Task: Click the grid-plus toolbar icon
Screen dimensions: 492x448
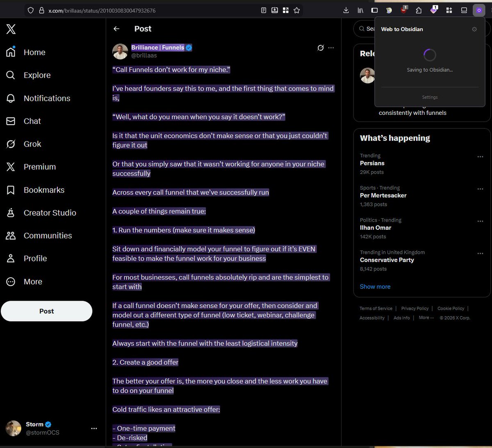Action: pos(449,10)
